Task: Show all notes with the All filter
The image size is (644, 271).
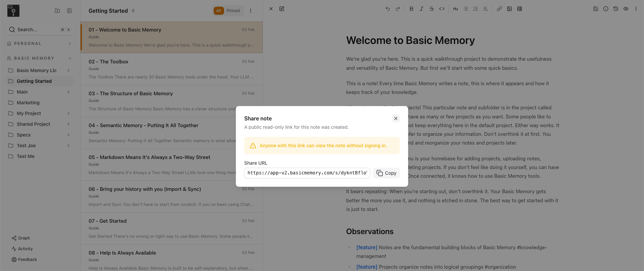Action: (219, 11)
